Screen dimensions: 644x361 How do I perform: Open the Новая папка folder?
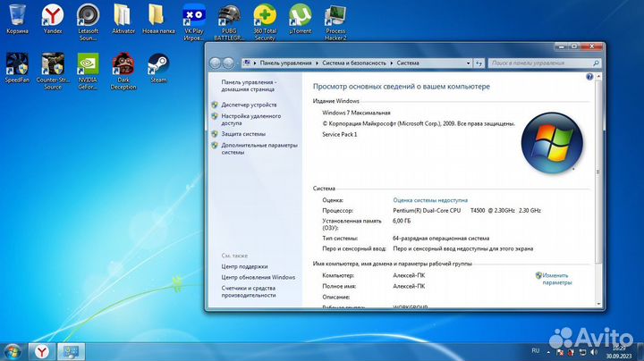click(x=158, y=20)
